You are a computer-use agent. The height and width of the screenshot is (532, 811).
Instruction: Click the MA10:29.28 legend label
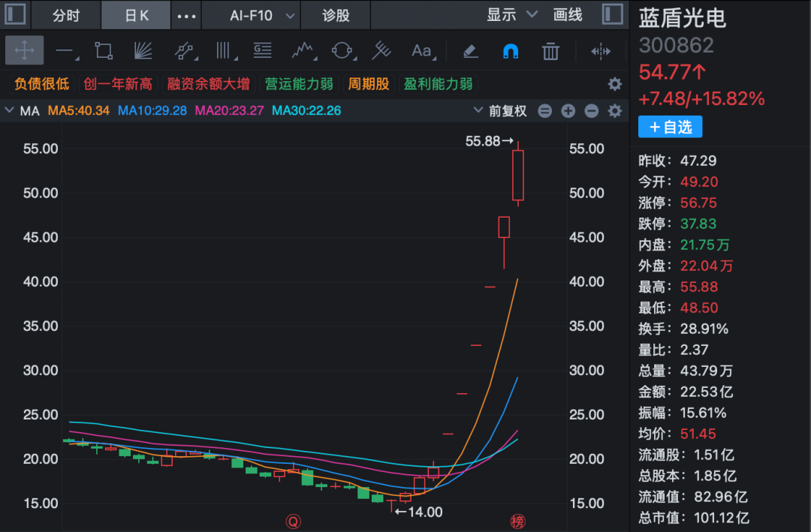coord(152,110)
